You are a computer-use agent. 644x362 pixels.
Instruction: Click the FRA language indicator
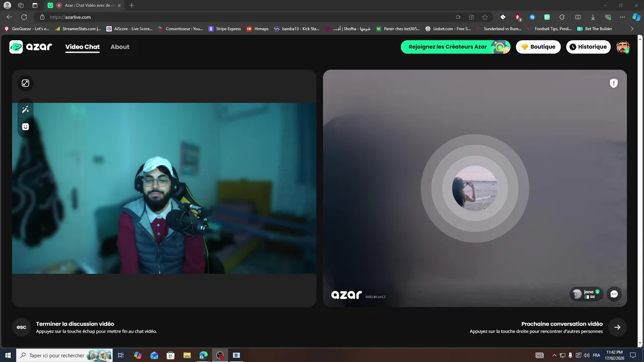point(597,355)
